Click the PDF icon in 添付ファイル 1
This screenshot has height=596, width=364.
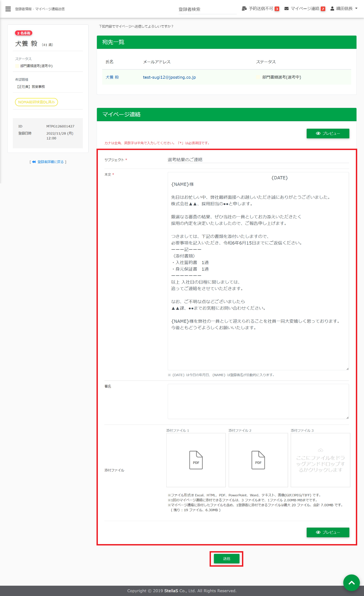pos(196,460)
